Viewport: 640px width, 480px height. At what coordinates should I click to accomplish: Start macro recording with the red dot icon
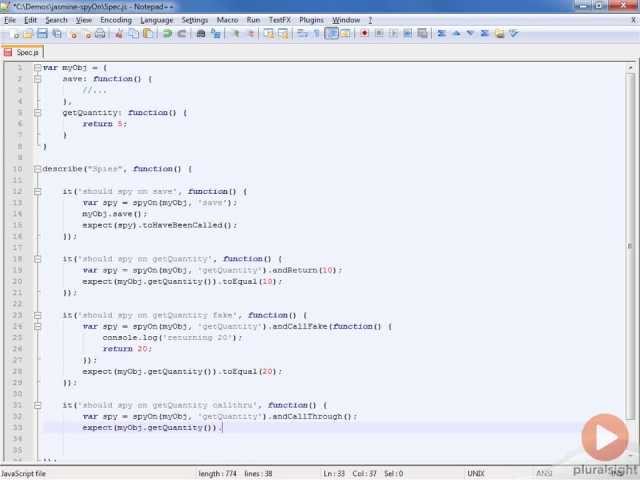click(364, 34)
